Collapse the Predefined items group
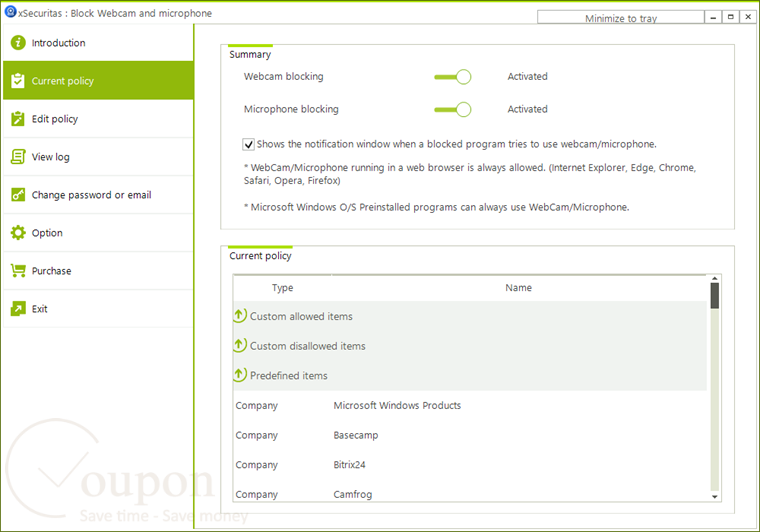This screenshot has height=532, width=760. click(239, 375)
